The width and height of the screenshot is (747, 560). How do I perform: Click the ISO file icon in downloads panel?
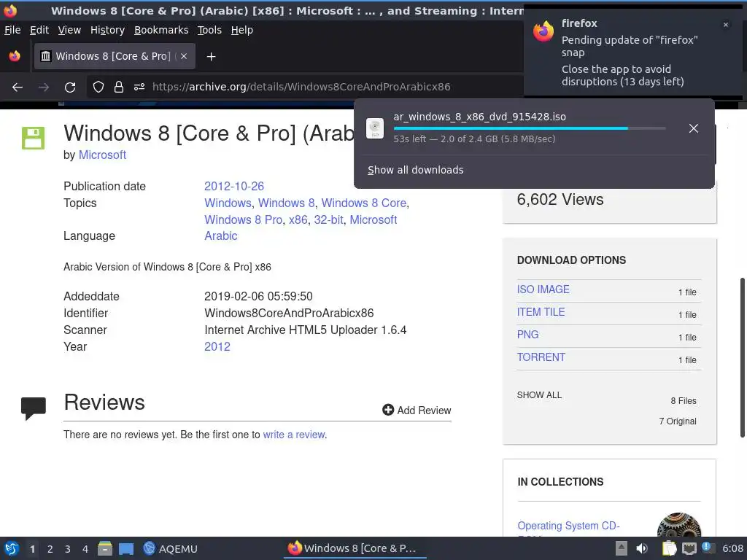click(x=375, y=128)
